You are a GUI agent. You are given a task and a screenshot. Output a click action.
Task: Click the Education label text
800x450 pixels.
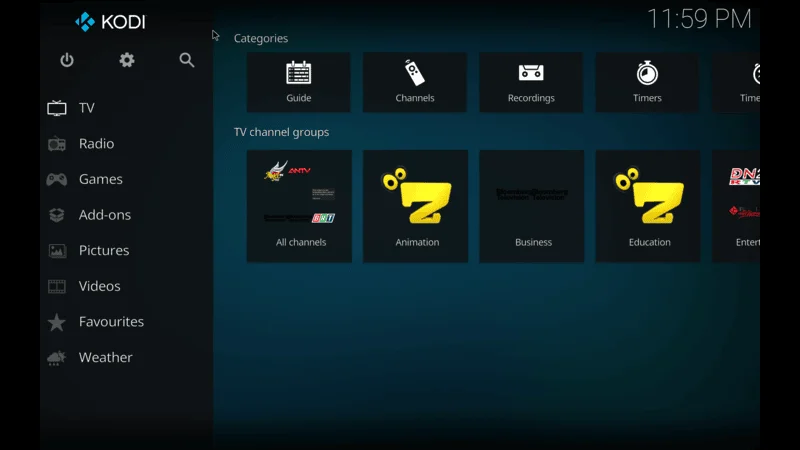point(649,242)
